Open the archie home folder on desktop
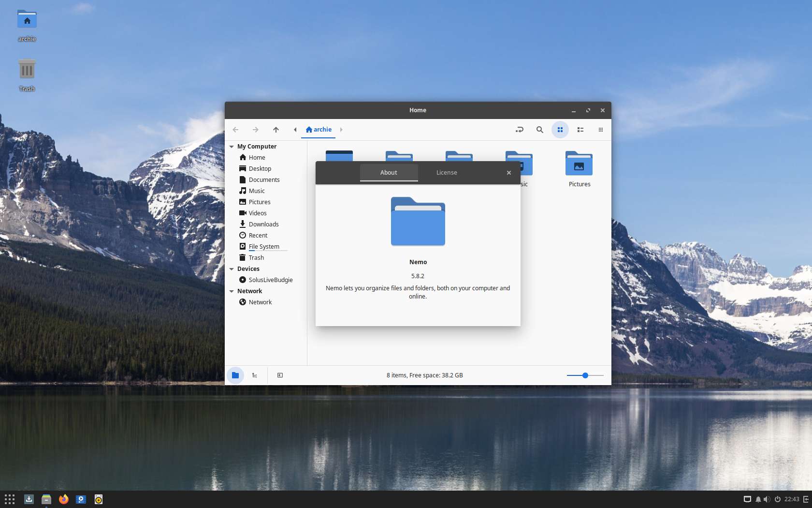 pyautogui.click(x=27, y=26)
